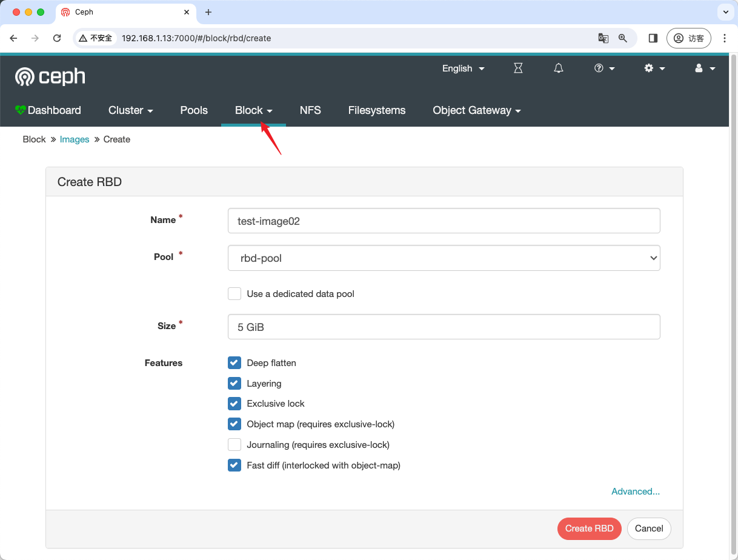The height and width of the screenshot is (560, 738).
Task: Click the Create RBD panel heading
Action: tap(90, 182)
